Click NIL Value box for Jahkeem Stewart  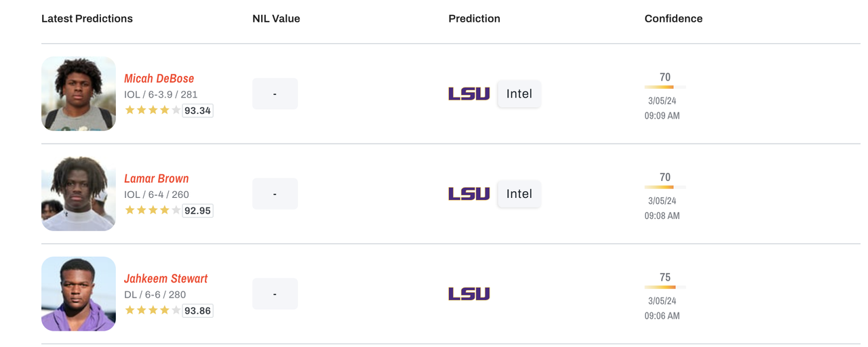point(275,294)
